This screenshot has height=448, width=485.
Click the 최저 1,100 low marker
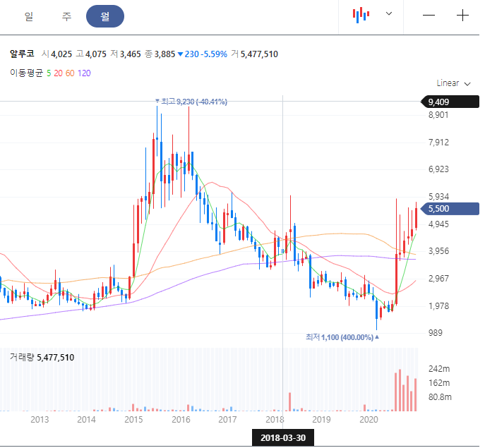click(342, 337)
